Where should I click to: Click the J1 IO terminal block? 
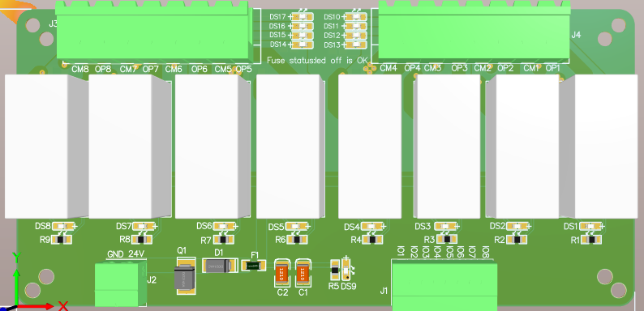(444, 287)
